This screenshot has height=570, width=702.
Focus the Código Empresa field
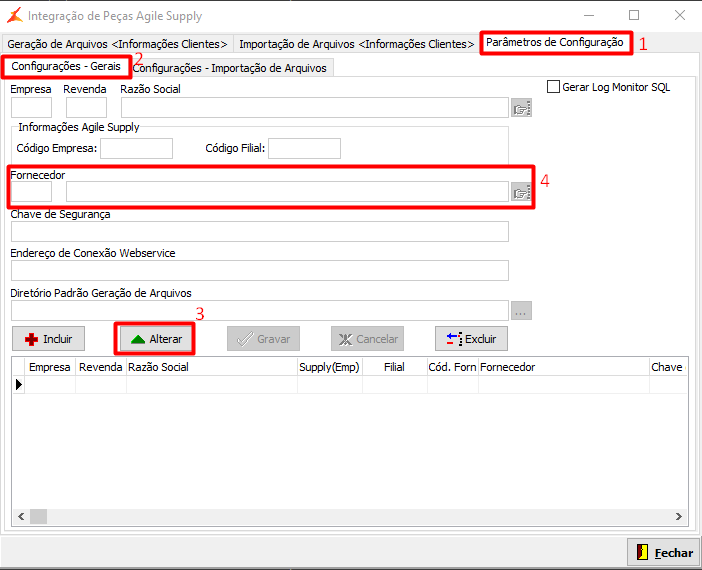pyautogui.click(x=137, y=148)
